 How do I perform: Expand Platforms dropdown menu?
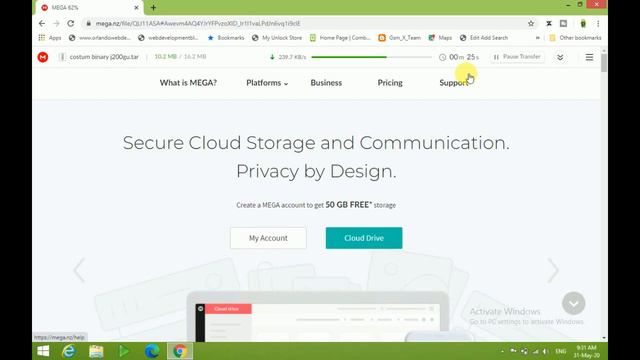pyautogui.click(x=267, y=83)
